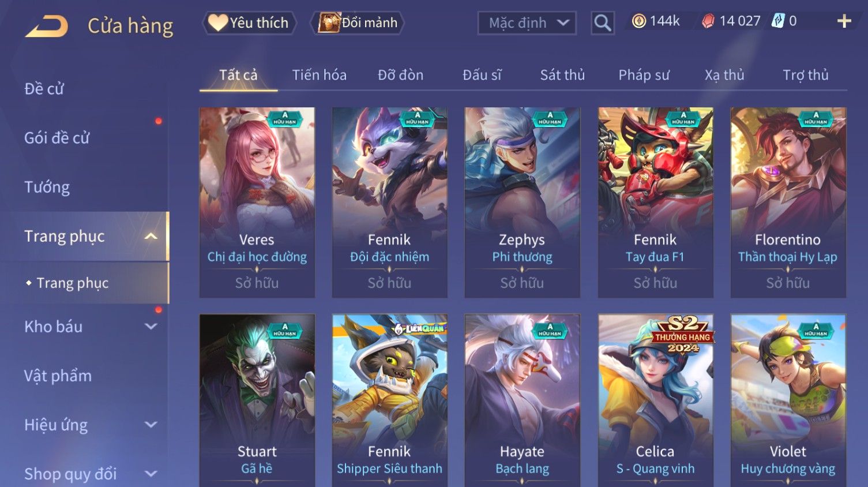The image size is (868, 487).
Task: Click the back arrow icon
Action: click(47, 26)
